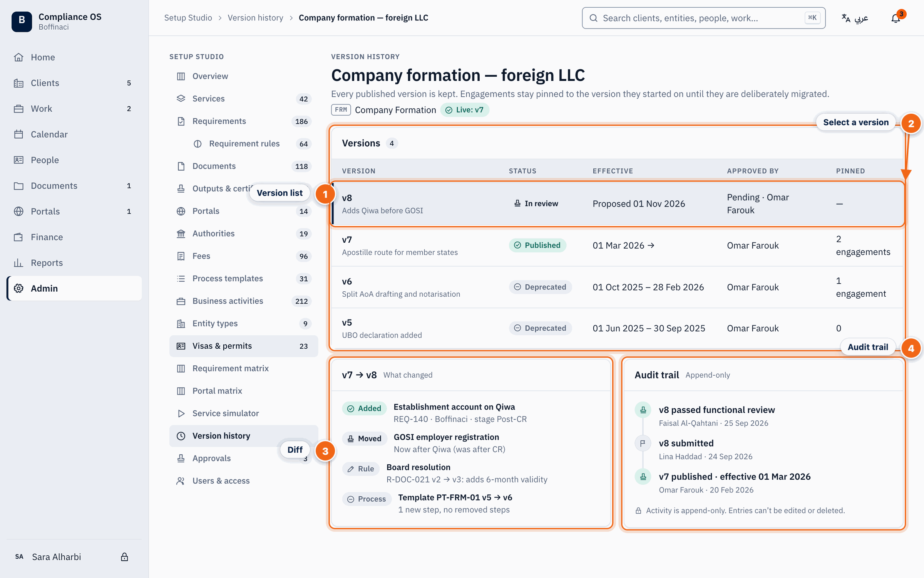
Task: Click the lock icon beside Sara Alharbi
Action: (x=124, y=557)
